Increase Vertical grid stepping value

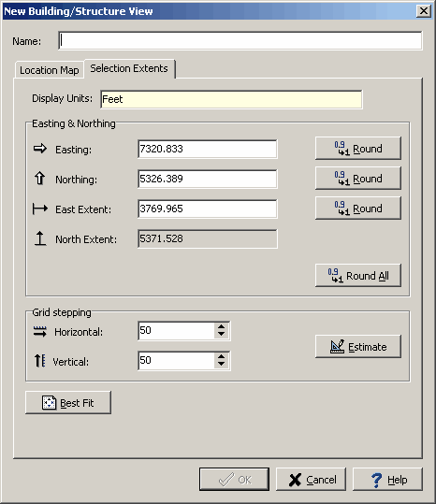221,356
